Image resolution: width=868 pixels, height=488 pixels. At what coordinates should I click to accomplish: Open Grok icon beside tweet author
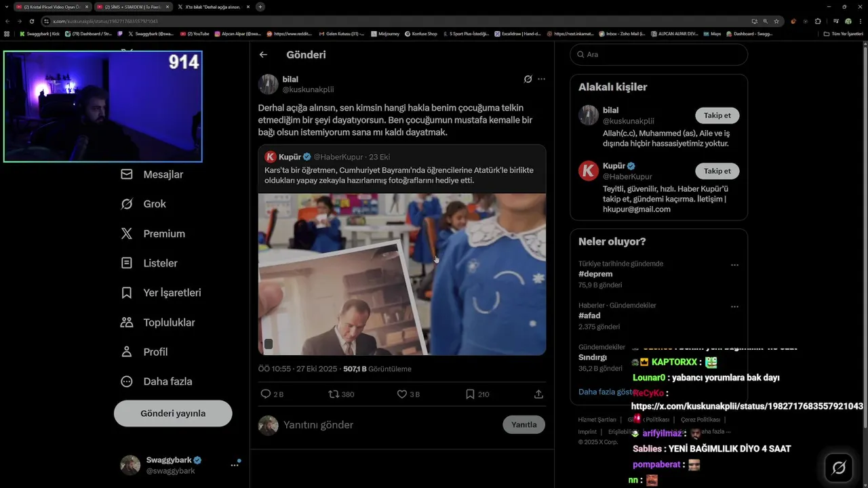pyautogui.click(x=528, y=79)
